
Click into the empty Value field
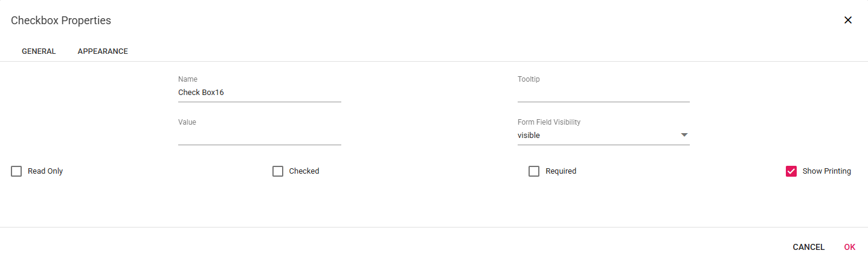(259, 136)
